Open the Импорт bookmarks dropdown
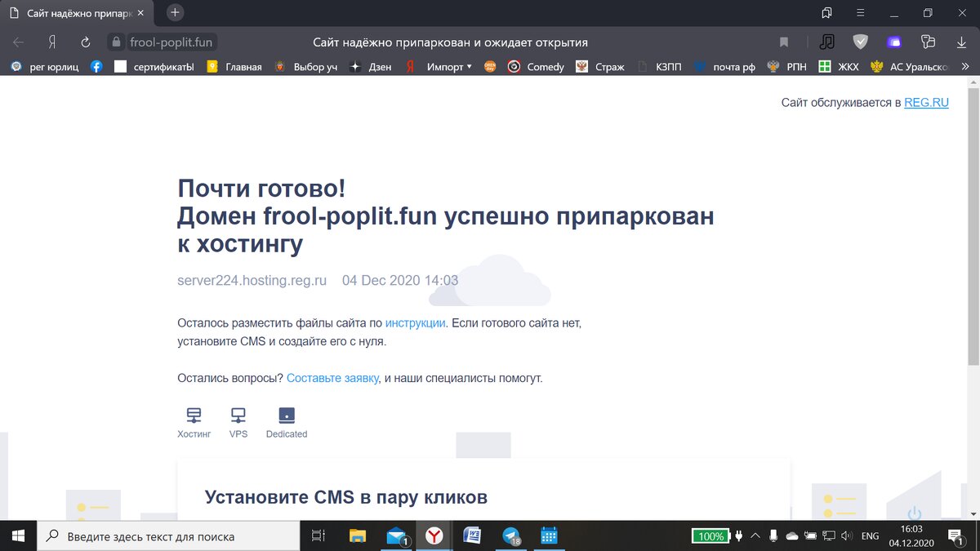This screenshot has width=980, height=551. click(448, 66)
